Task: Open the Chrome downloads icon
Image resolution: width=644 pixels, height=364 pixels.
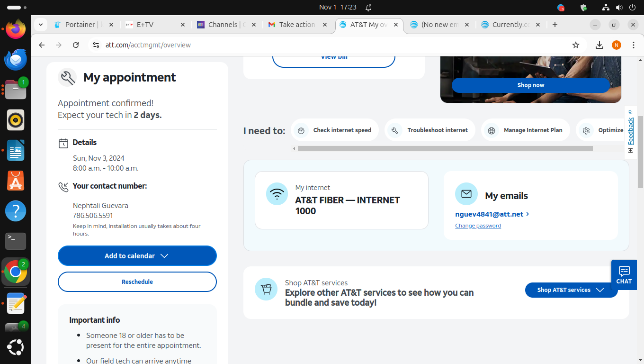Action: coord(599,45)
